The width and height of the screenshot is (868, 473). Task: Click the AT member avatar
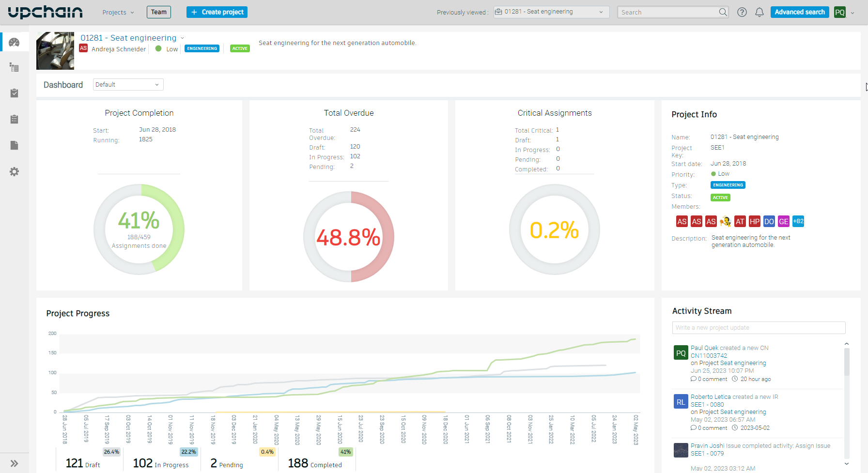(x=740, y=222)
